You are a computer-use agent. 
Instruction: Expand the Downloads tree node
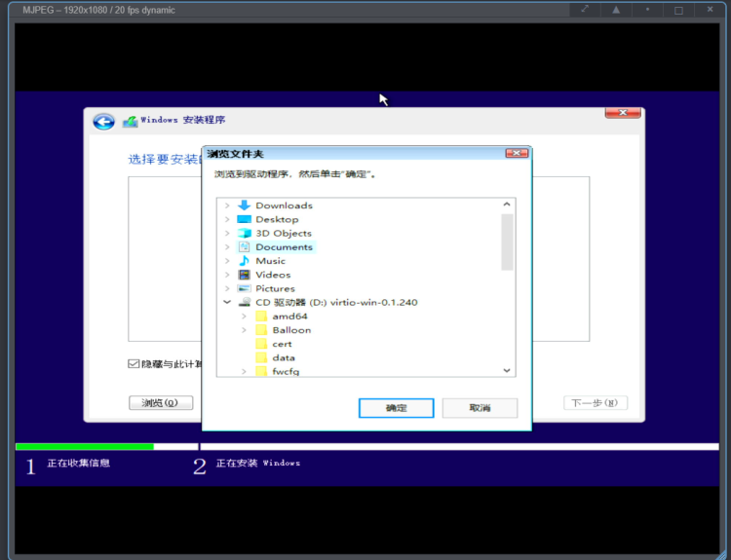(x=227, y=205)
